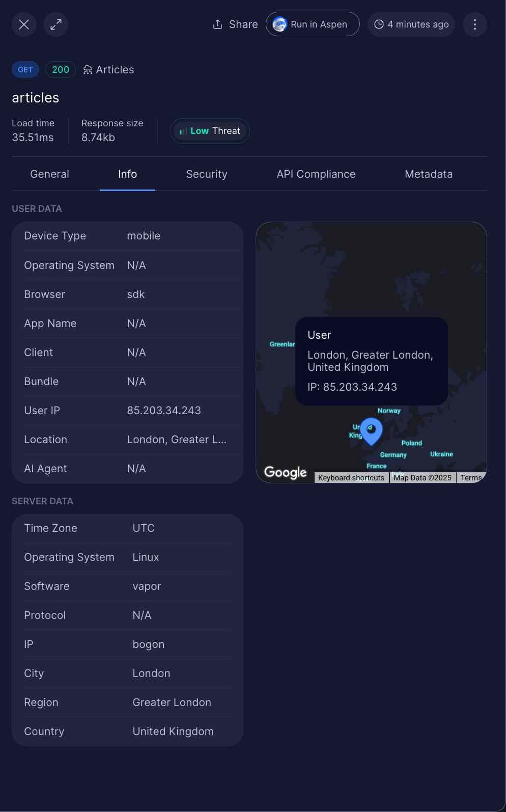Click the Articles collection label
This screenshot has height=812, width=506.
click(x=115, y=70)
